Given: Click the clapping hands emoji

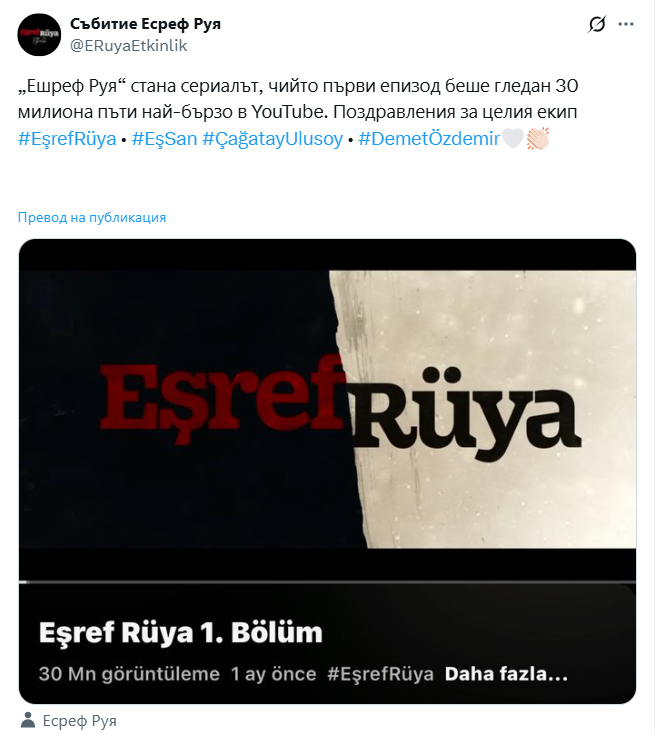Looking at the screenshot, I should pos(538,139).
